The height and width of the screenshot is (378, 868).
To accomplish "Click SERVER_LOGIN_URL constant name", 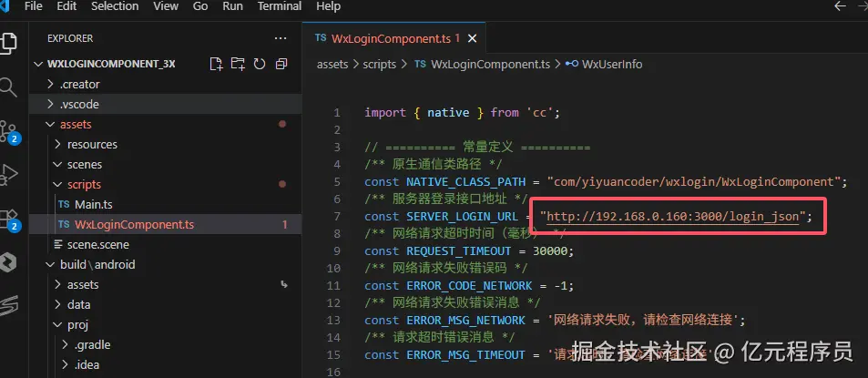I will click(462, 217).
